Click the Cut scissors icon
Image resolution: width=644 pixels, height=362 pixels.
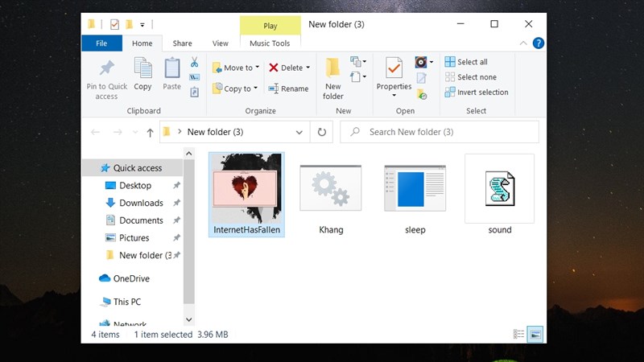(194, 62)
